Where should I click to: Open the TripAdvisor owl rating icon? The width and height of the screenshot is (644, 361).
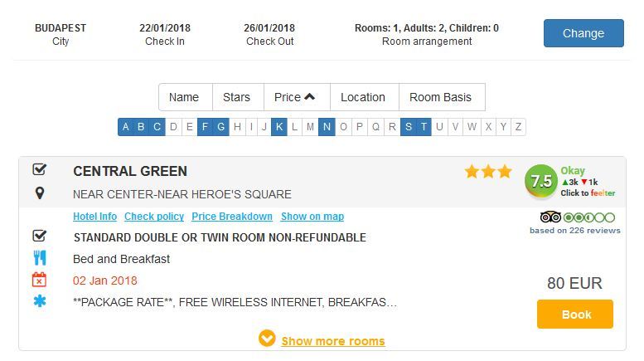pyautogui.click(x=550, y=217)
